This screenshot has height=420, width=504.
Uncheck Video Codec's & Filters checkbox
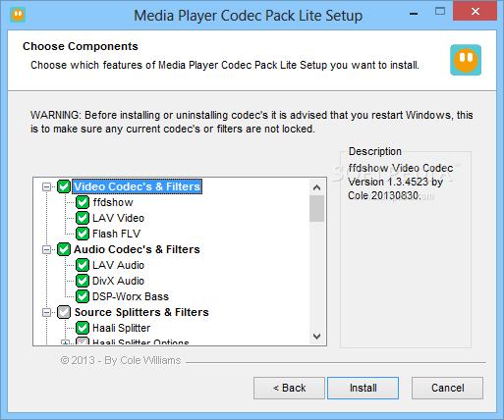[64, 186]
